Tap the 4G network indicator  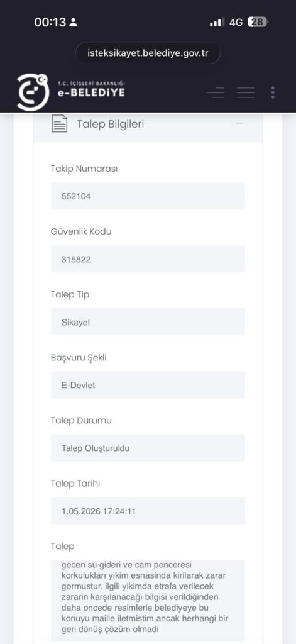point(236,22)
